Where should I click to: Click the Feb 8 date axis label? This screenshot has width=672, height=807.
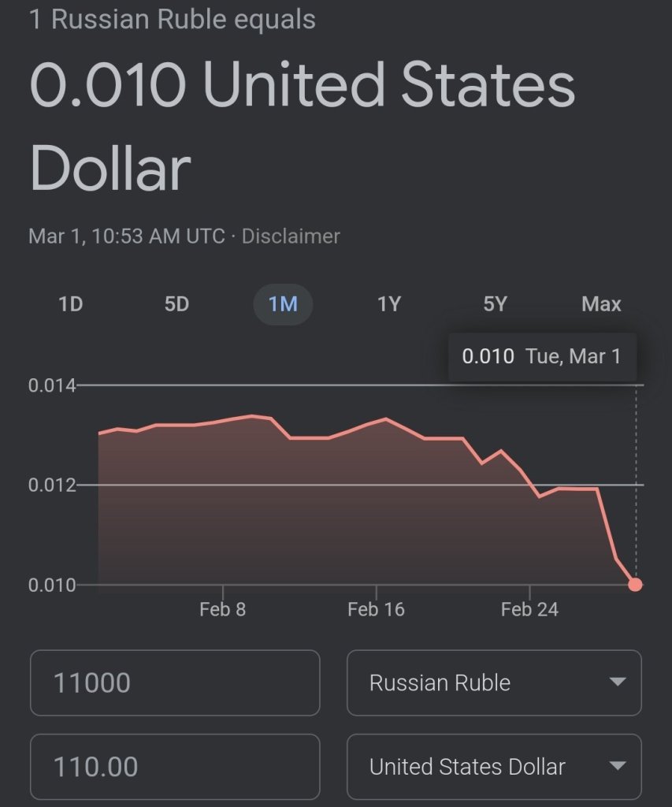(223, 609)
